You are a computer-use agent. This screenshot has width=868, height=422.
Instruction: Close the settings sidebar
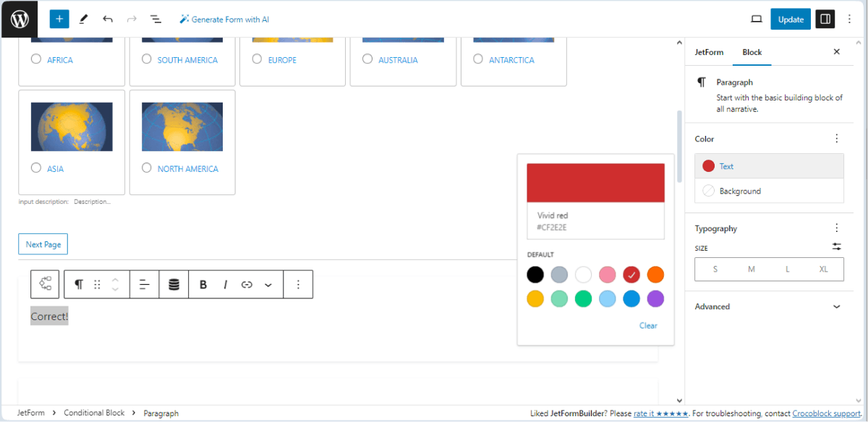[x=837, y=52]
